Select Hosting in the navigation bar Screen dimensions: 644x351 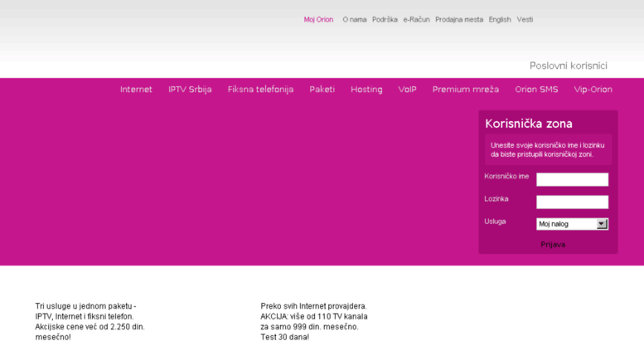(366, 89)
